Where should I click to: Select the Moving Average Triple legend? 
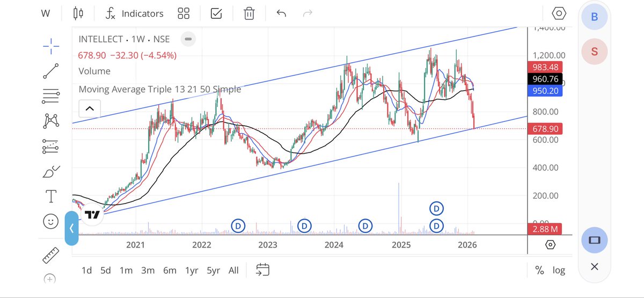point(160,89)
